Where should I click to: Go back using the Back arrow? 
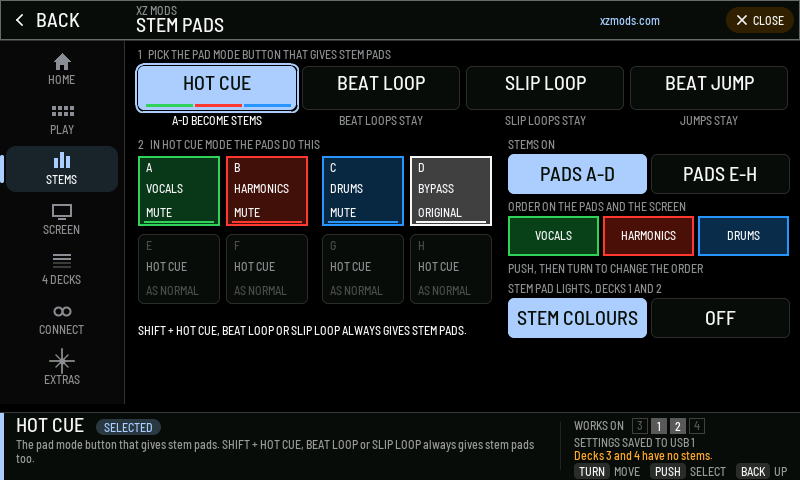coord(48,20)
